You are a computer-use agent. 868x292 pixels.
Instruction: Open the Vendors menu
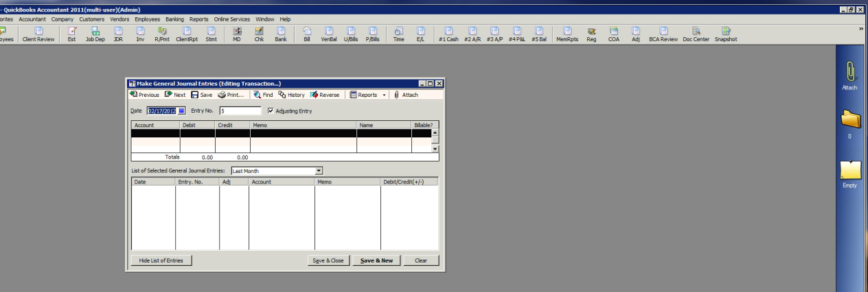click(119, 19)
